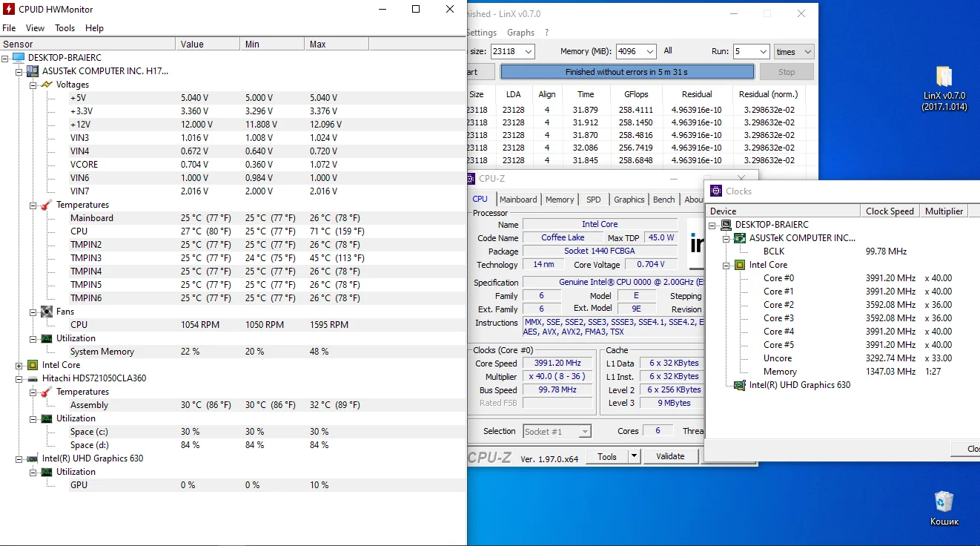Click the CPUID HWMonitor title bar icon

coord(9,10)
